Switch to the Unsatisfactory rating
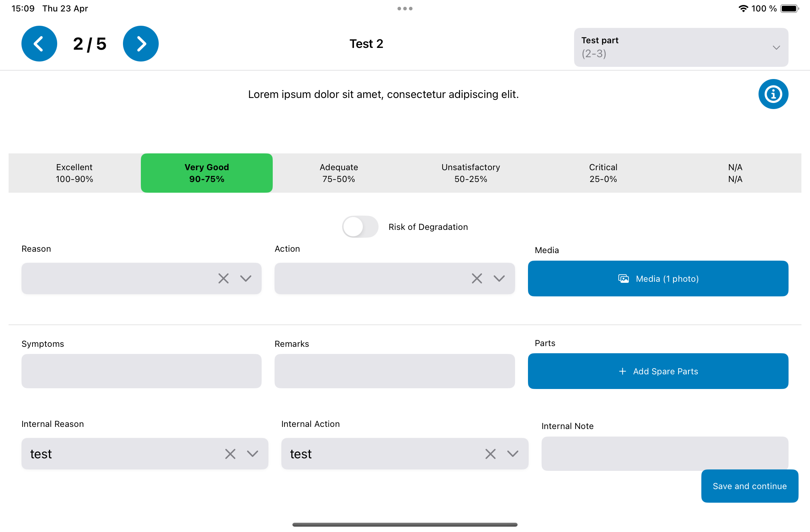810x532 pixels. click(x=470, y=173)
